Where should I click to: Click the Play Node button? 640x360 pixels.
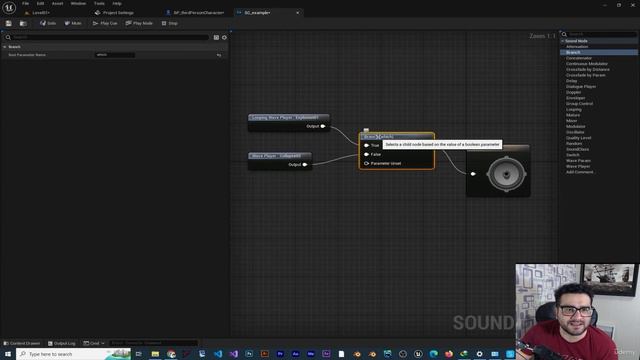[x=139, y=23]
